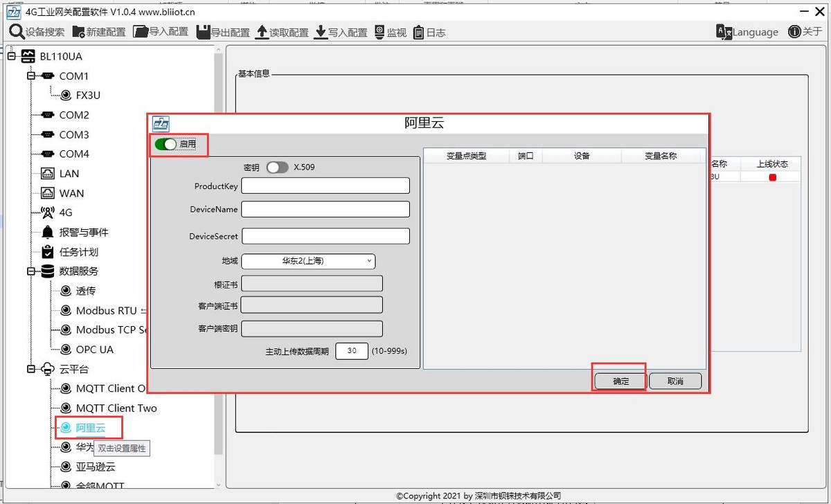Screen dimensions: 831x504
Task: Click the ProductKey input field
Action: point(325,186)
